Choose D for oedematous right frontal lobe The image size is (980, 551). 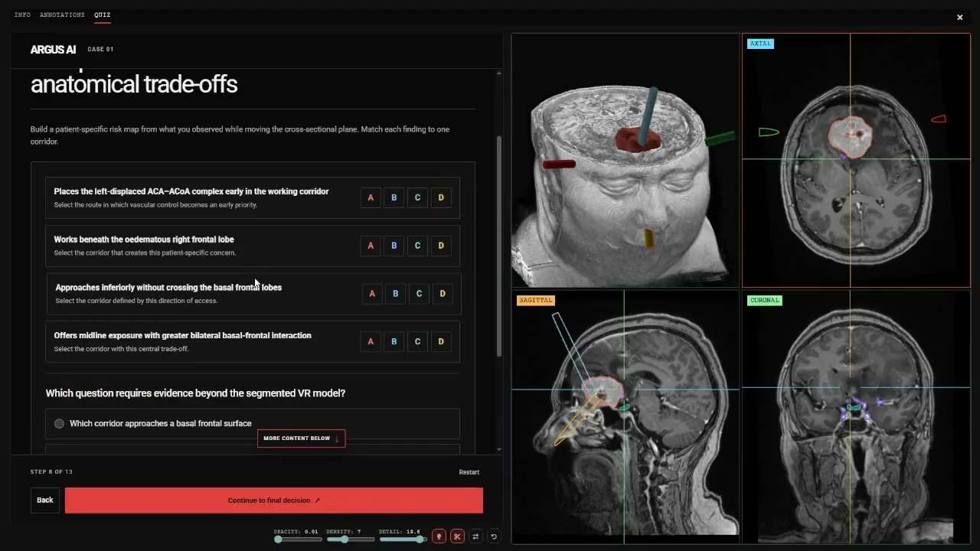click(x=441, y=246)
